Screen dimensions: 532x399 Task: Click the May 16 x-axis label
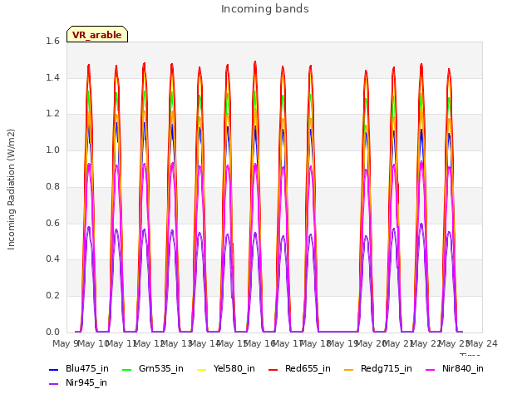(x=260, y=344)
